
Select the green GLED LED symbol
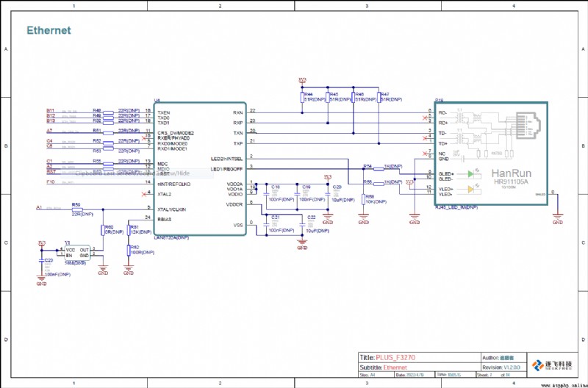point(471,174)
